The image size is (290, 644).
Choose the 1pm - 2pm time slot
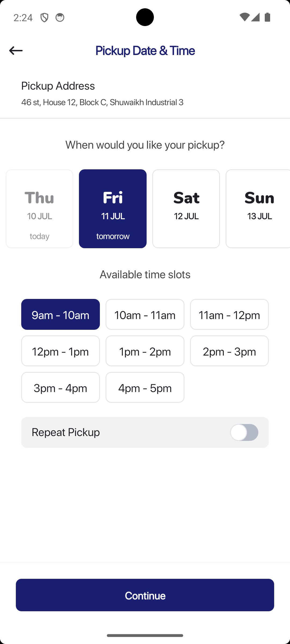point(145,351)
